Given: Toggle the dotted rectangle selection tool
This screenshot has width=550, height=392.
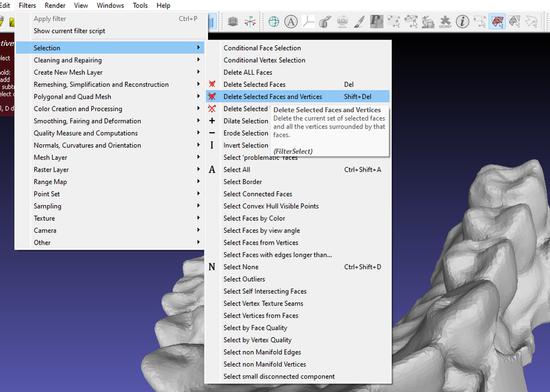Looking at the screenshot, I should 480,22.
